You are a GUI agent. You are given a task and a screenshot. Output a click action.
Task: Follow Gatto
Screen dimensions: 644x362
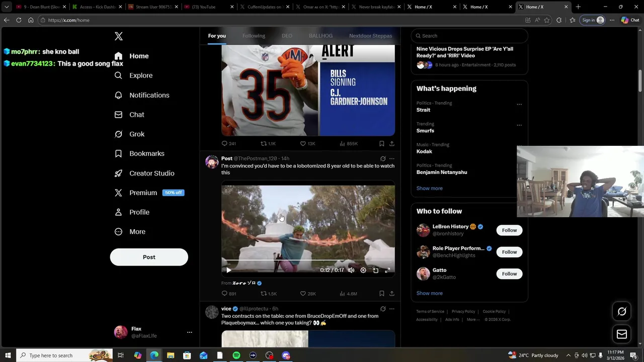pyautogui.click(x=509, y=274)
